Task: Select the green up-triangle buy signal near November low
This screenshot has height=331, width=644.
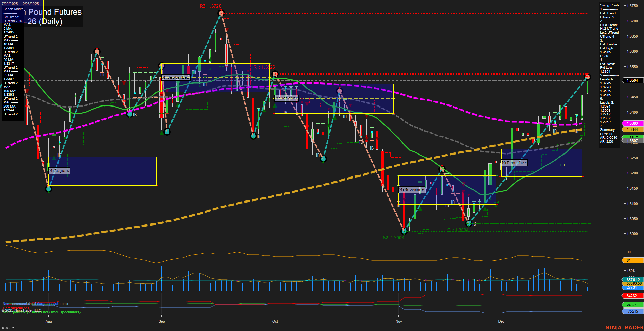Action: tap(421, 210)
